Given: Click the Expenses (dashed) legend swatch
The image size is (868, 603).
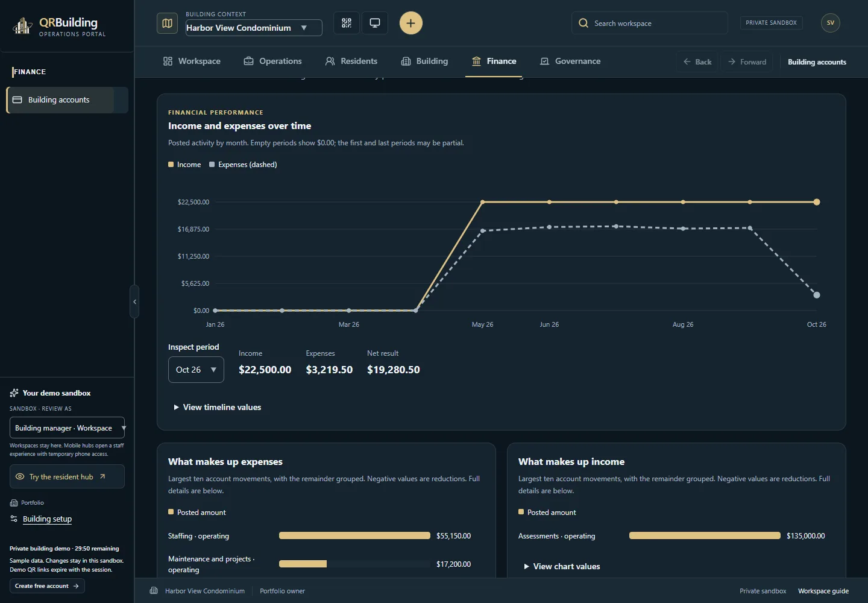Looking at the screenshot, I should tap(212, 165).
